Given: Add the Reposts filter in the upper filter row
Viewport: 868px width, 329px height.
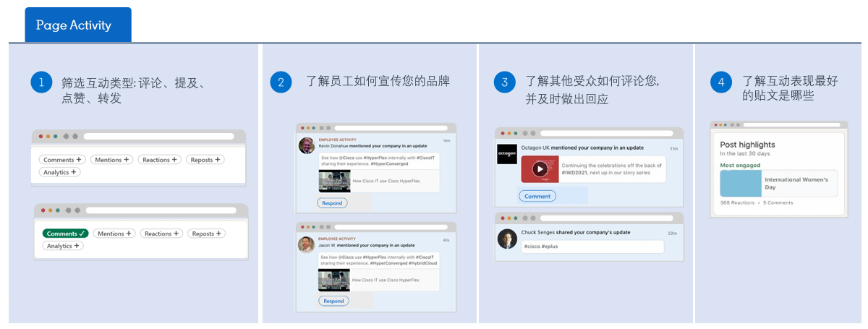Looking at the screenshot, I should (x=205, y=160).
